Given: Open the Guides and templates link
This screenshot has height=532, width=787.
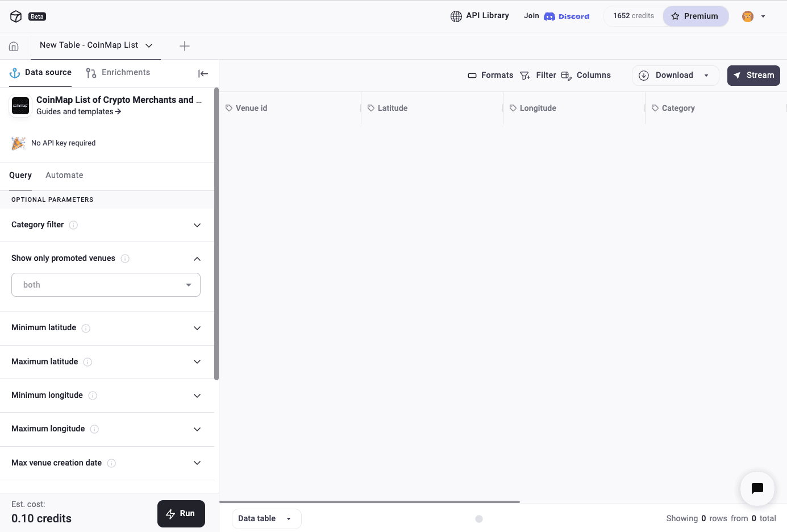Looking at the screenshot, I should (x=78, y=111).
